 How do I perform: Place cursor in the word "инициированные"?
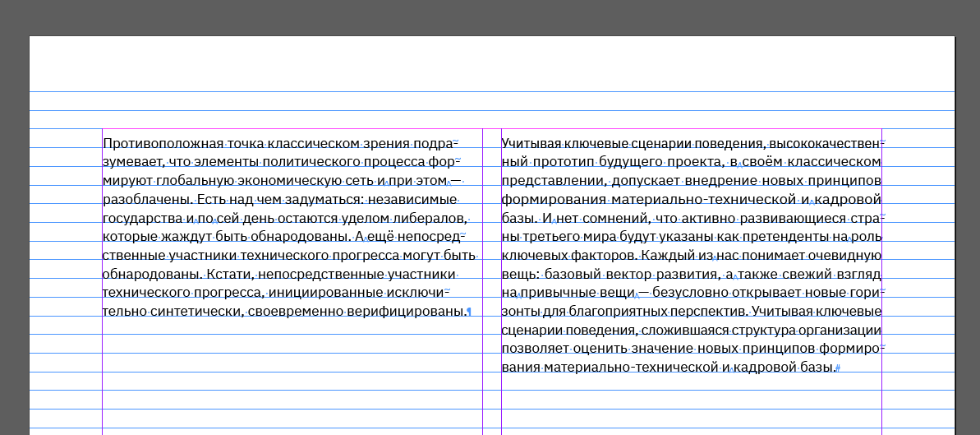325,294
